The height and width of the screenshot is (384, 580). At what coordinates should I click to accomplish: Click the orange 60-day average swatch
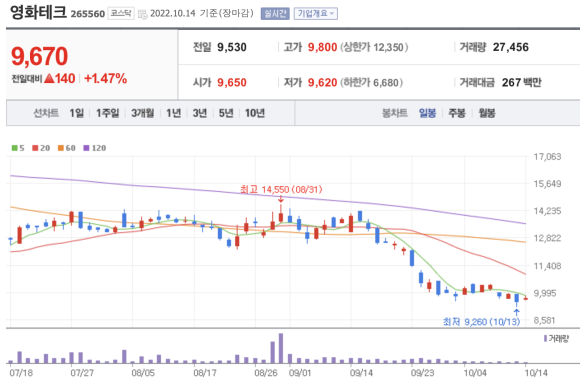(x=61, y=148)
